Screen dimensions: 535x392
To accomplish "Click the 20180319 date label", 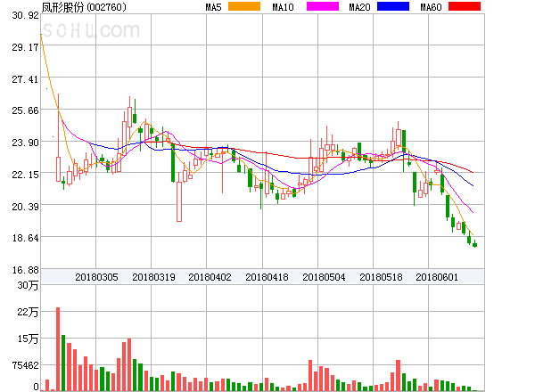I will point(153,277).
